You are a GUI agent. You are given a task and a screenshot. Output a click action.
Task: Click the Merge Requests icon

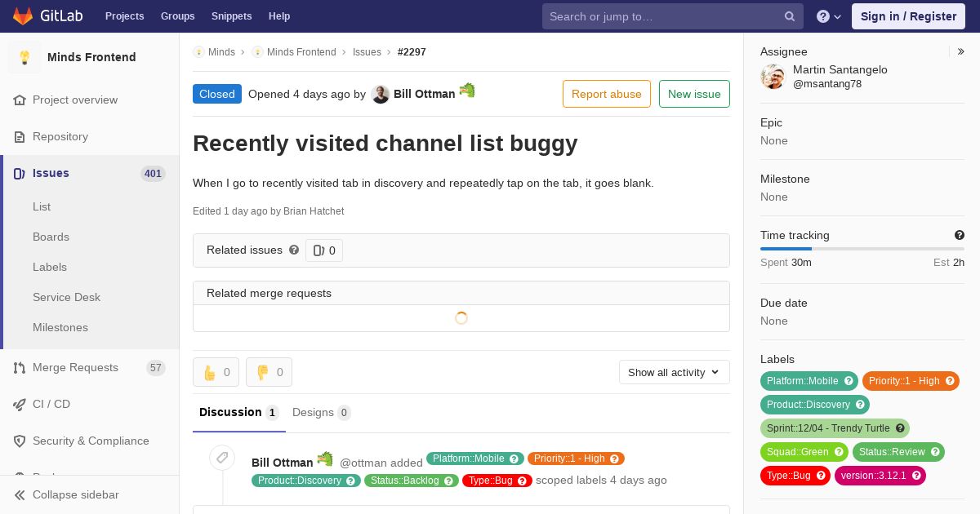pos(20,368)
